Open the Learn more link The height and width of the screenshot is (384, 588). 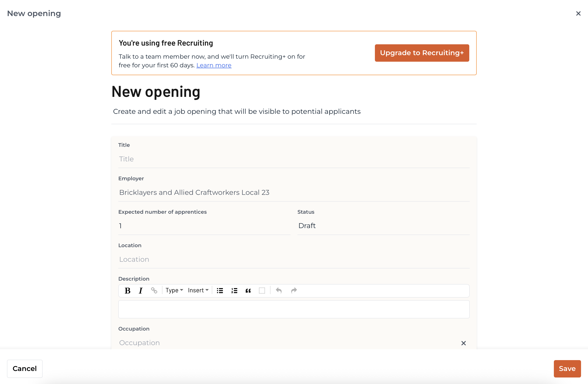coord(214,65)
